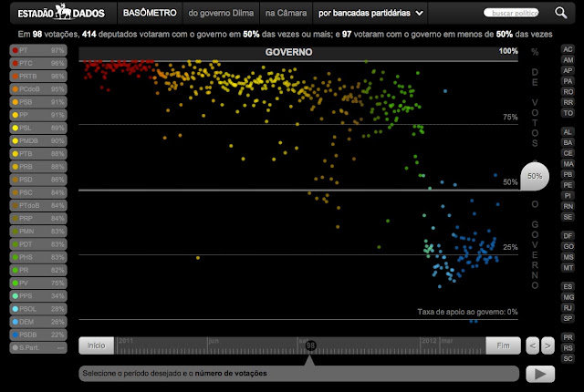Select the PPS party legend
This screenshot has width=584, height=392.
click(38, 295)
